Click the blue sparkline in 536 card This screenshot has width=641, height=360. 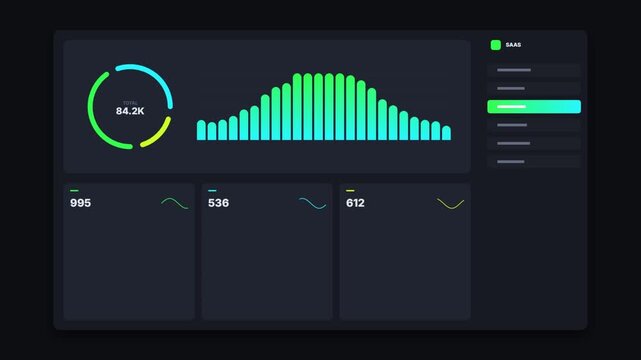coord(313,203)
